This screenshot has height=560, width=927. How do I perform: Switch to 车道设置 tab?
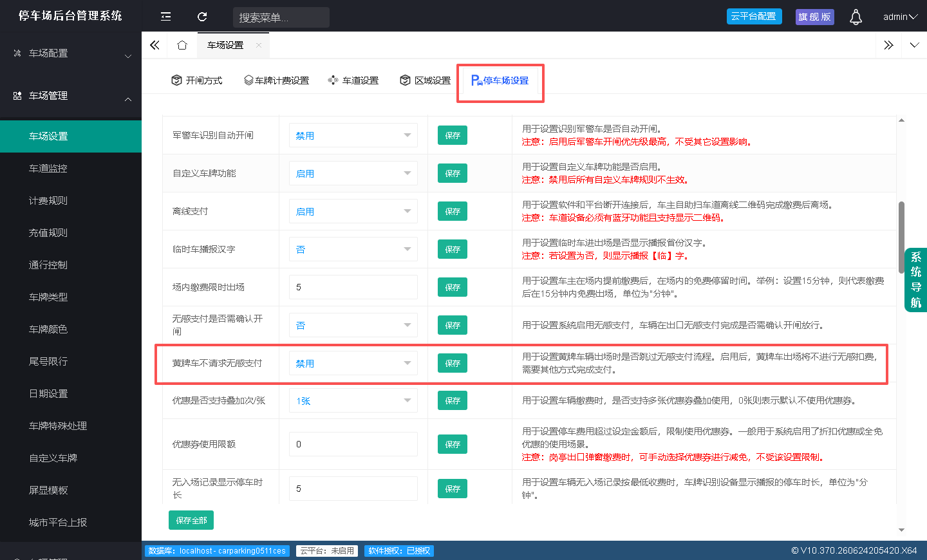pyautogui.click(x=353, y=80)
